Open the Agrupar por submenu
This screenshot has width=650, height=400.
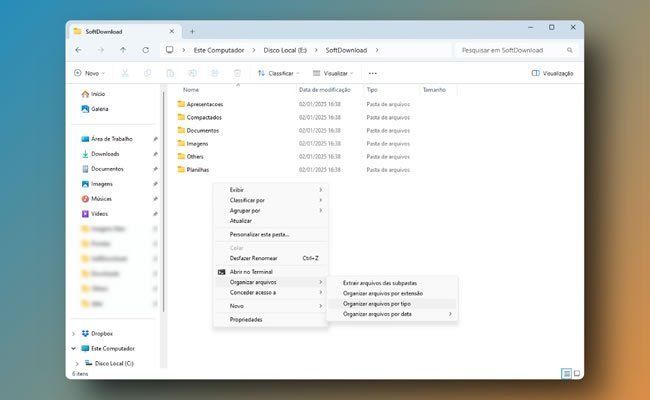click(271, 211)
